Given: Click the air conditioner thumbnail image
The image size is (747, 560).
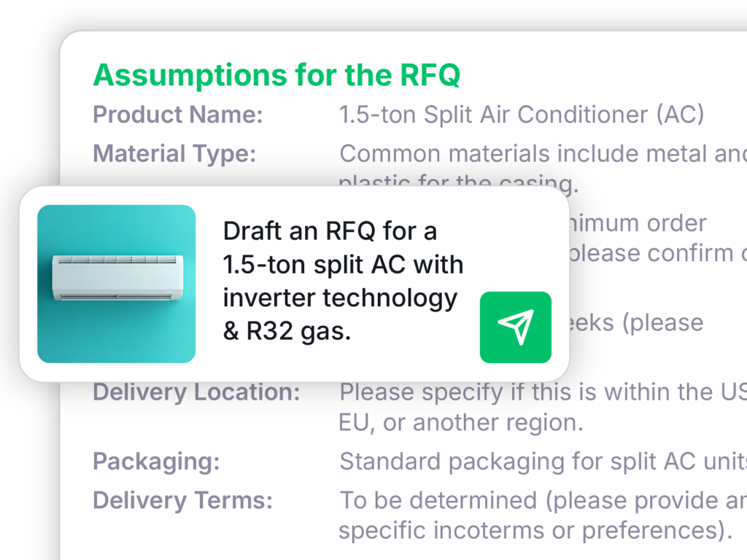Looking at the screenshot, I should click(x=116, y=284).
